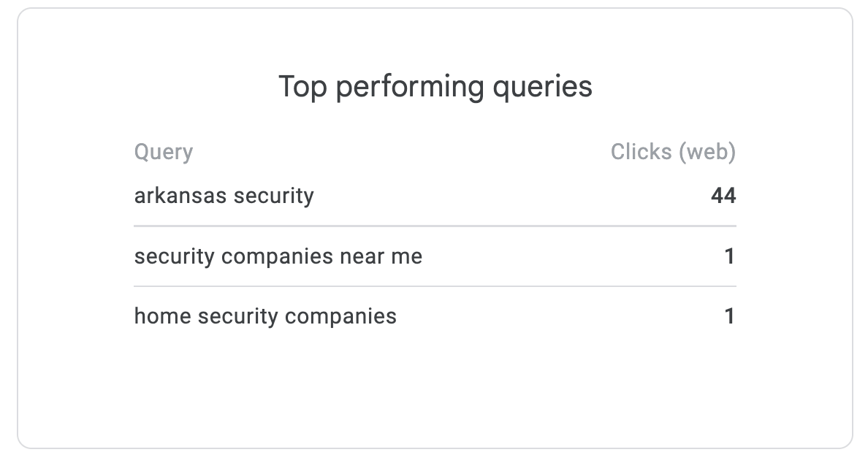Click the word "Clicks" in the column header
This screenshot has height=463, width=868.
pos(642,152)
